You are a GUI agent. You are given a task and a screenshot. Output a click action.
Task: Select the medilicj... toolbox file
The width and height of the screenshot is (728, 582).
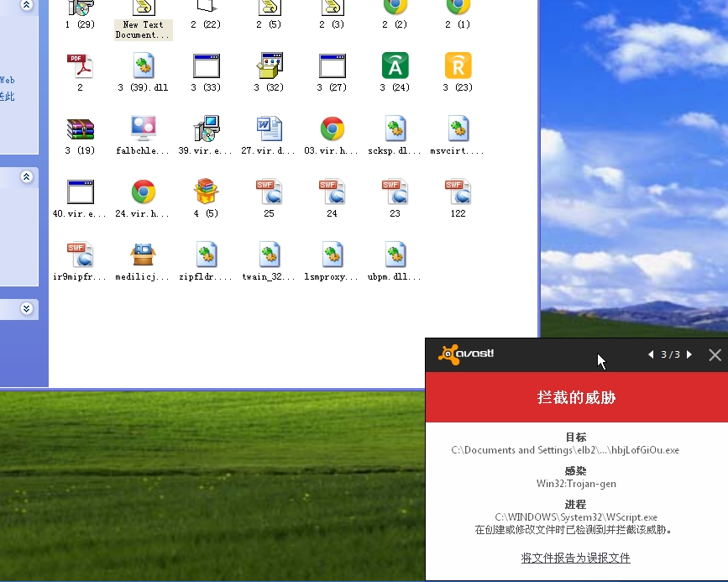(143, 254)
